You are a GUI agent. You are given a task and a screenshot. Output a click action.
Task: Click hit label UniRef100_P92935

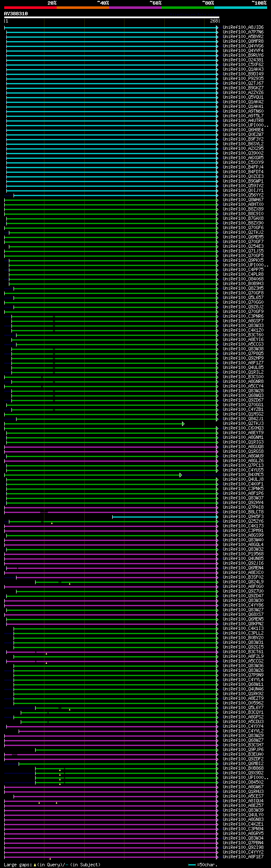point(243,79)
